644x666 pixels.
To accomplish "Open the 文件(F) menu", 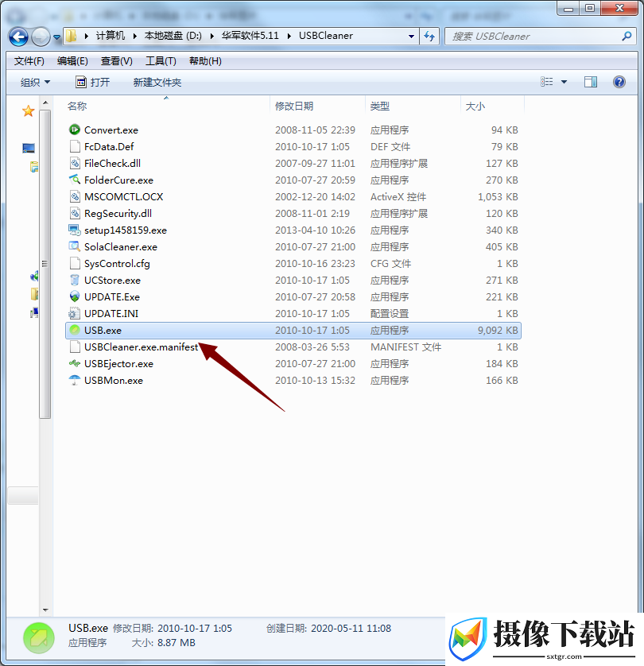I will tap(29, 61).
